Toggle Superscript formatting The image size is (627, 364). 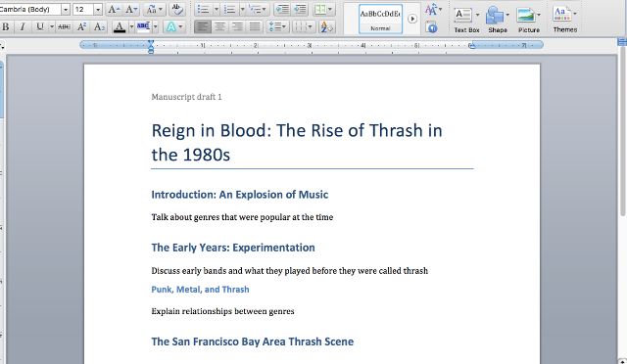click(x=81, y=26)
